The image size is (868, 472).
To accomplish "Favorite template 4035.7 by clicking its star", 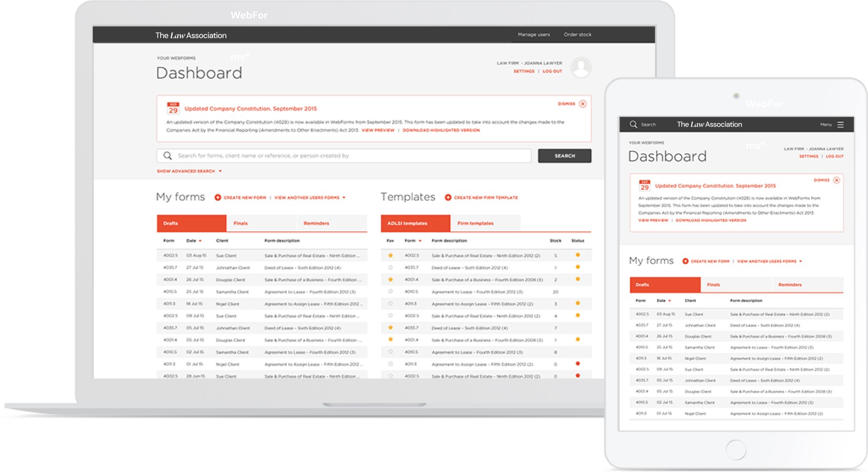I will [390, 267].
